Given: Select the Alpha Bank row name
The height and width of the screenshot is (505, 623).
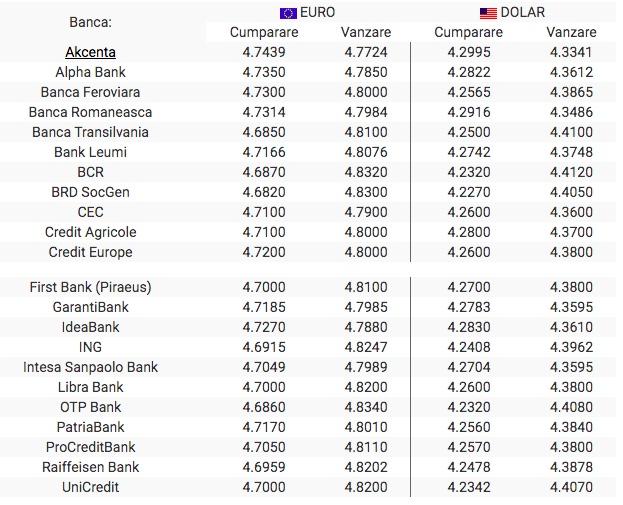Looking at the screenshot, I should (90, 72).
